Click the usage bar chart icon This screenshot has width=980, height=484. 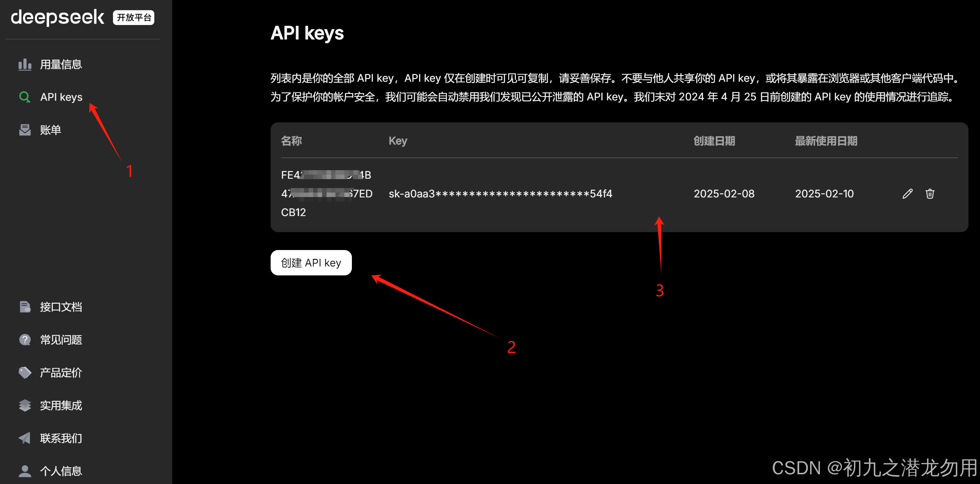pos(25,64)
